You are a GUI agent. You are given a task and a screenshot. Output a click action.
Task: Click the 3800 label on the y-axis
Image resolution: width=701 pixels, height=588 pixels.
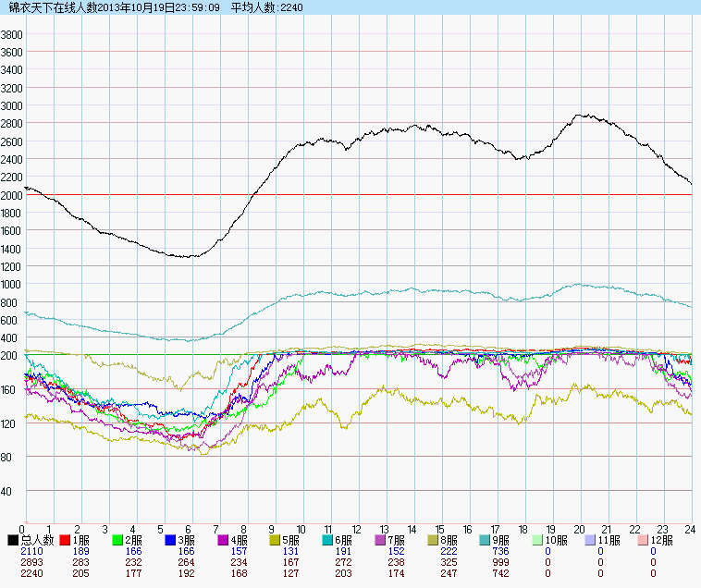(x=12, y=34)
